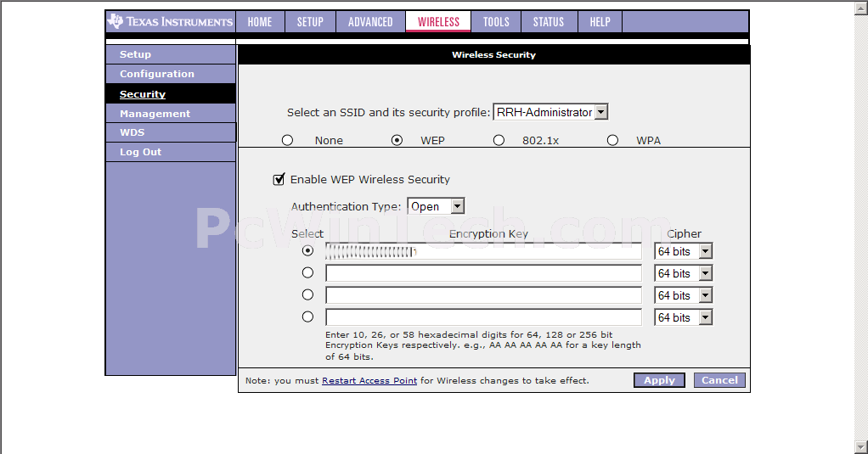Open the STATUS tab

tap(549, 21)
